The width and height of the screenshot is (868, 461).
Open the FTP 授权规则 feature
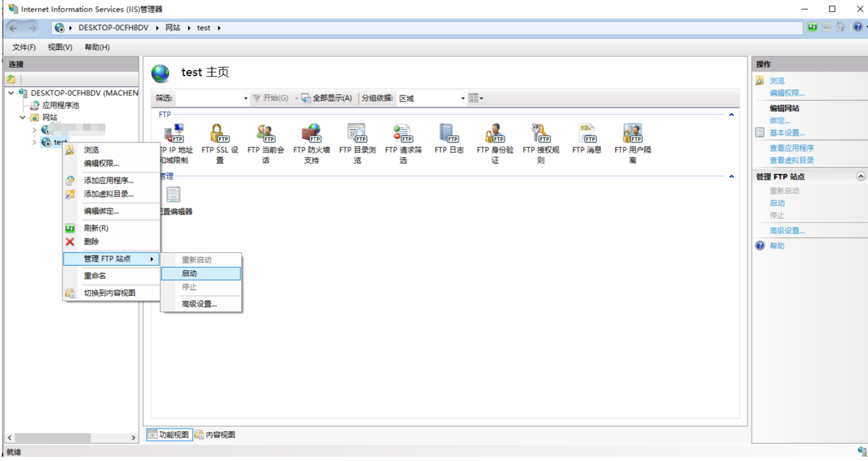click(541, 143)
